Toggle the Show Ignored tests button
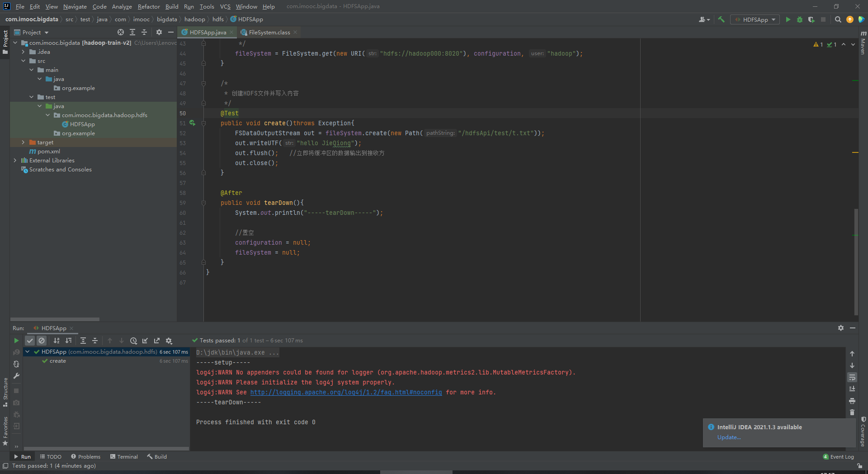Image resolution: width=868 pixels, height=474 pixels. (x=42, y=341)
